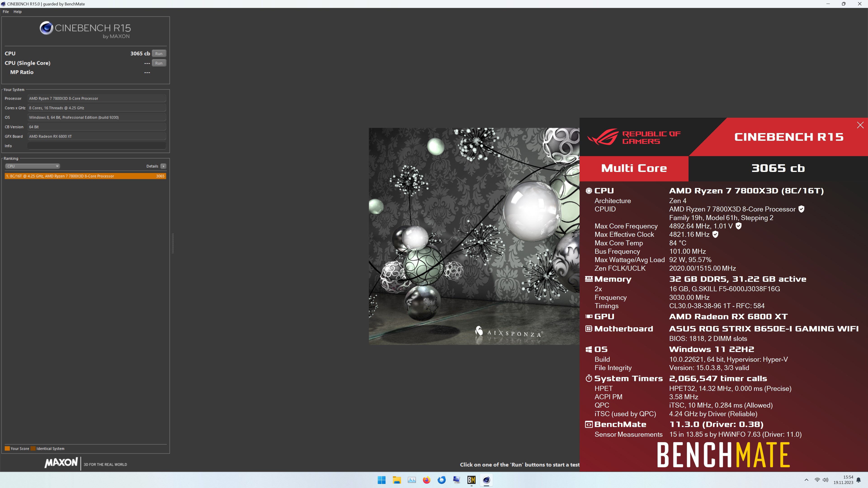Click the Windows logo OS section icon
Image resolution: width=868 pixels, height=488 pixels.
tap(589, 349)
